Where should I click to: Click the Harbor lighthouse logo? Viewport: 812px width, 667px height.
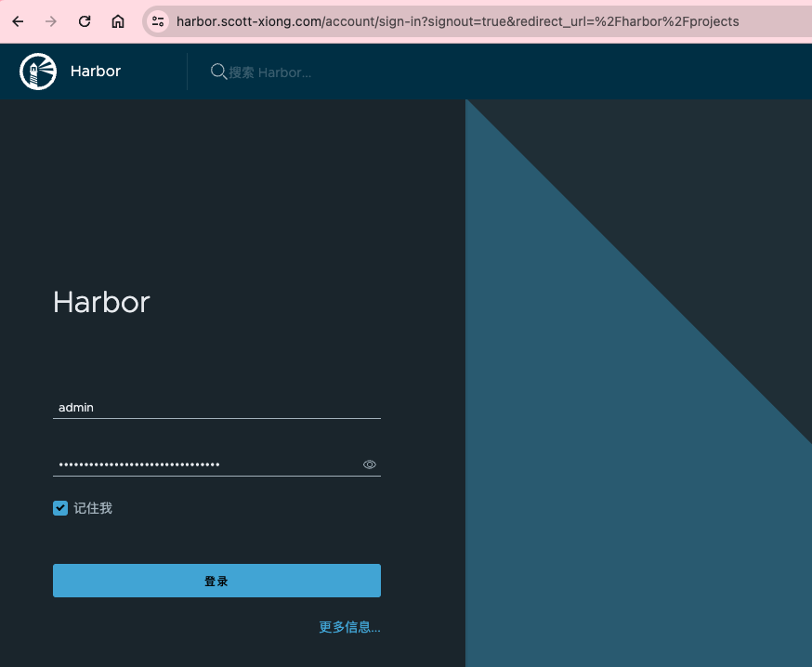[38, 72]
